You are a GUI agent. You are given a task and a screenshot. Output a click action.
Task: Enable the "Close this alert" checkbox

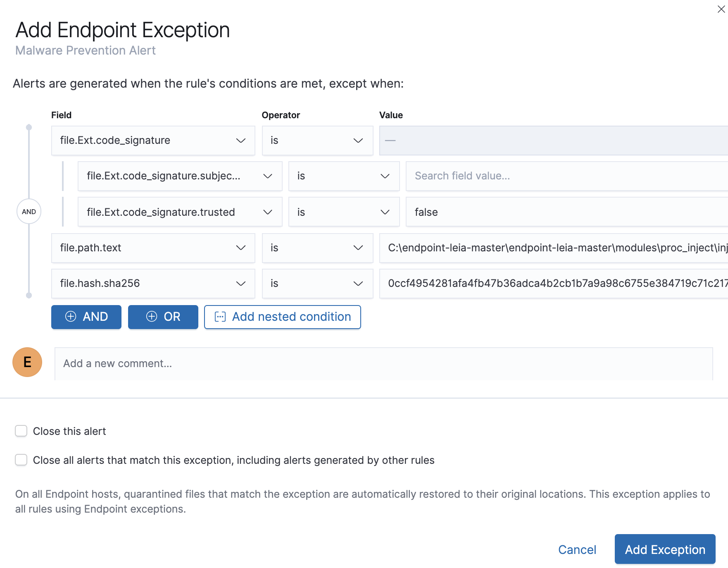[21, 431]
